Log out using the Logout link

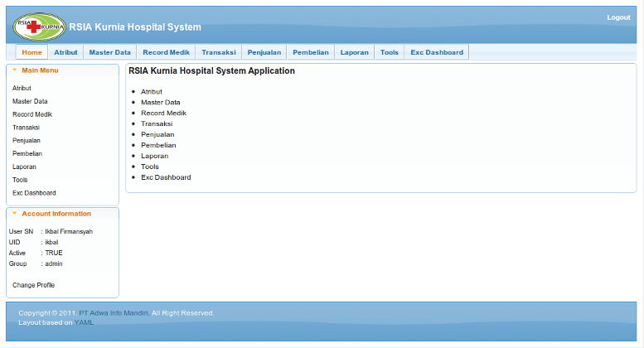click(x=618, y=17)
